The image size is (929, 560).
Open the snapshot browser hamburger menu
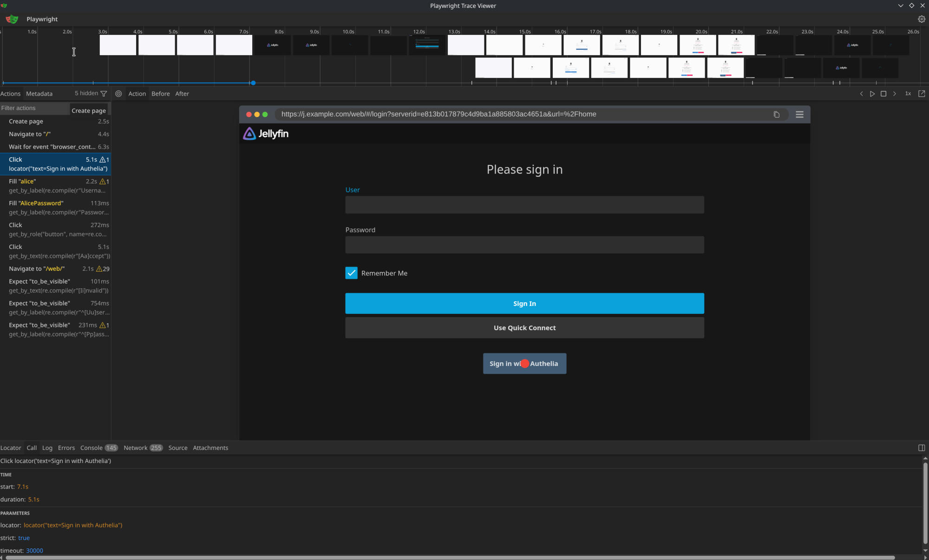click(799, 114)
